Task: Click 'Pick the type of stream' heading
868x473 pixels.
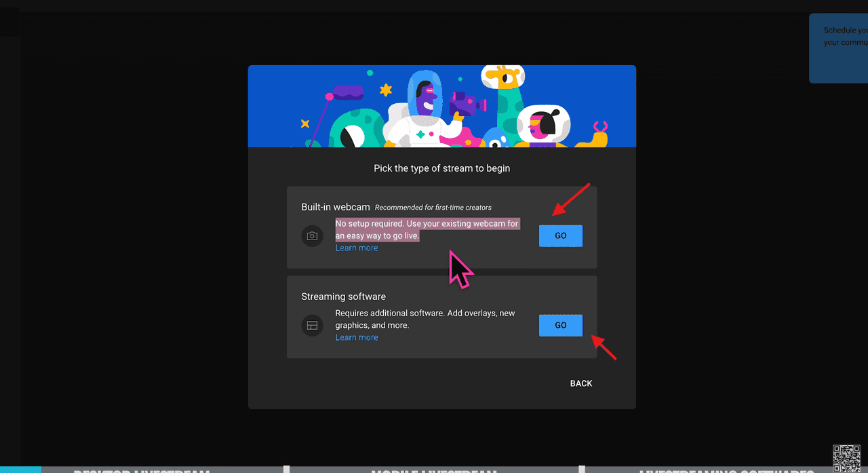Action: pyautogui.click(x=441, y=168)
